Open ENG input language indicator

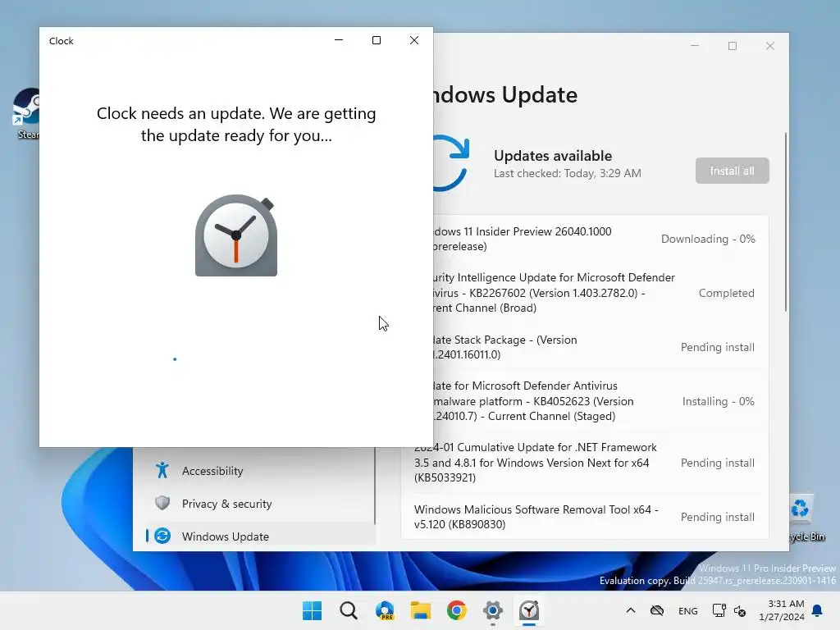(688, 610)
